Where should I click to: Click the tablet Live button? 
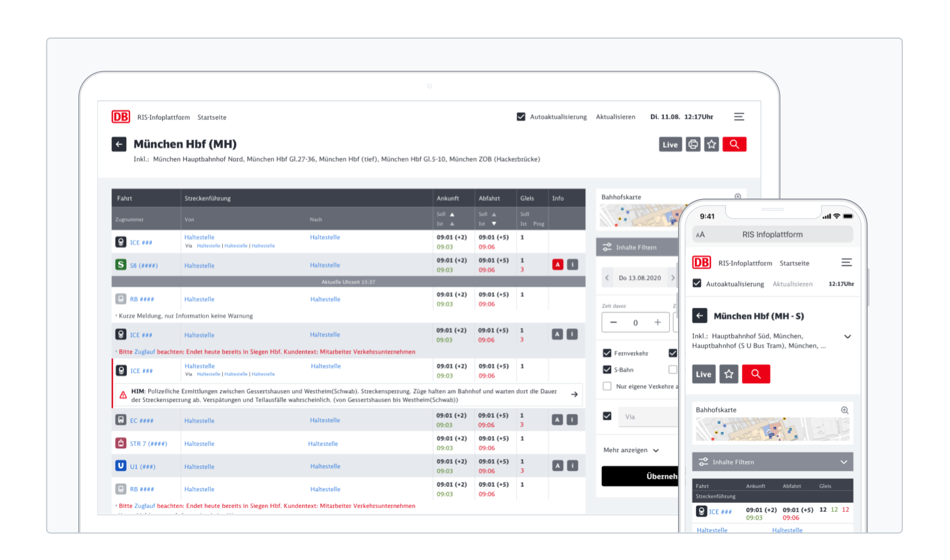(670, 144)
